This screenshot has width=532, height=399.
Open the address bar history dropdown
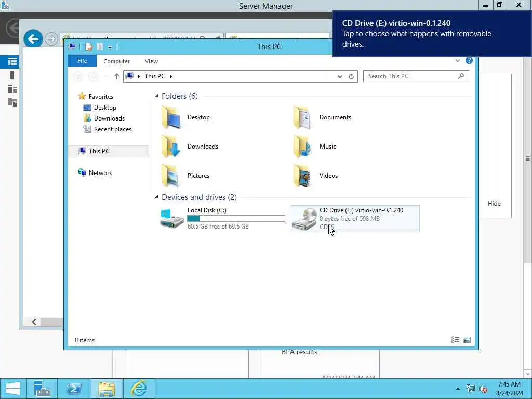tap(340, 77)
